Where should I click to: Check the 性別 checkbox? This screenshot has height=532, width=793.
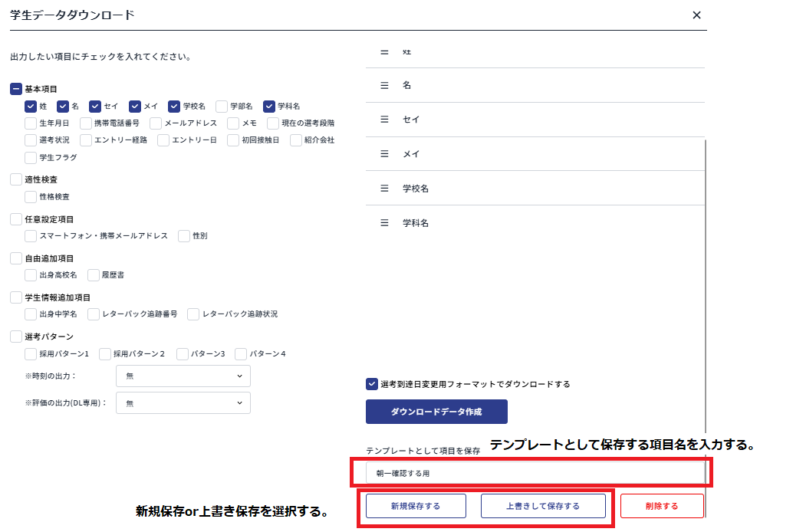coord(183,235)
